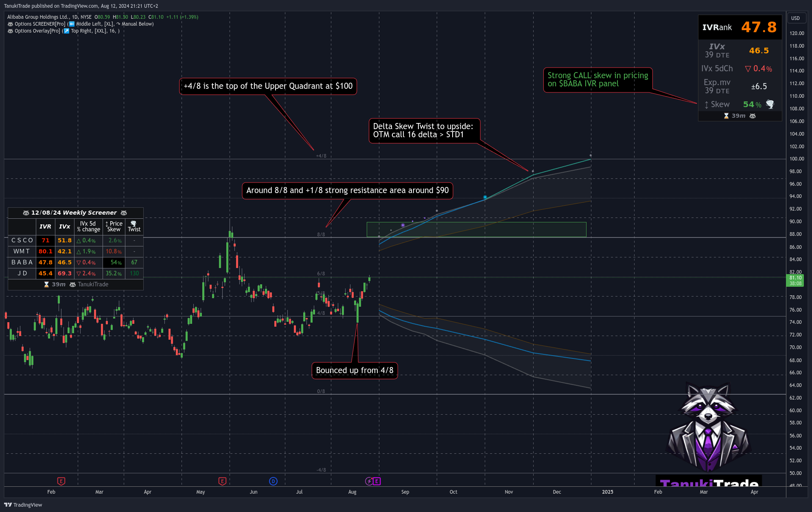
Task: Click BABA Twist value 67
Action: point(134,262)
